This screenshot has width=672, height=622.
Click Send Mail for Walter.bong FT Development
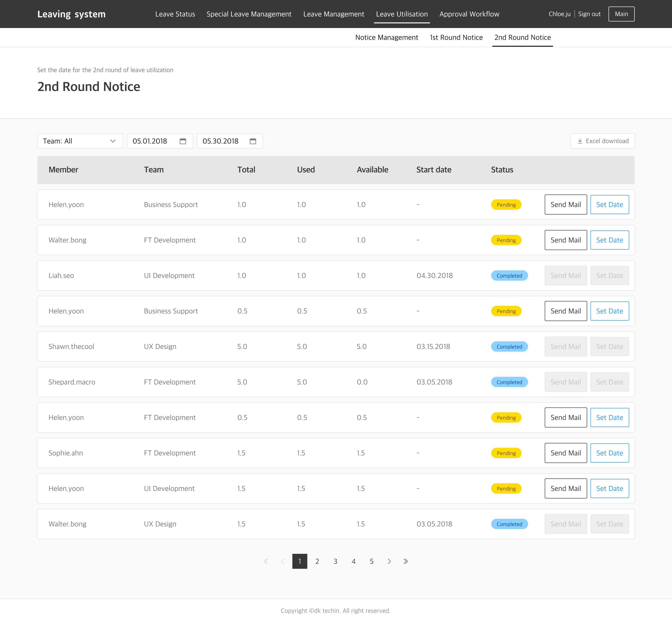[x=565, y=240]
